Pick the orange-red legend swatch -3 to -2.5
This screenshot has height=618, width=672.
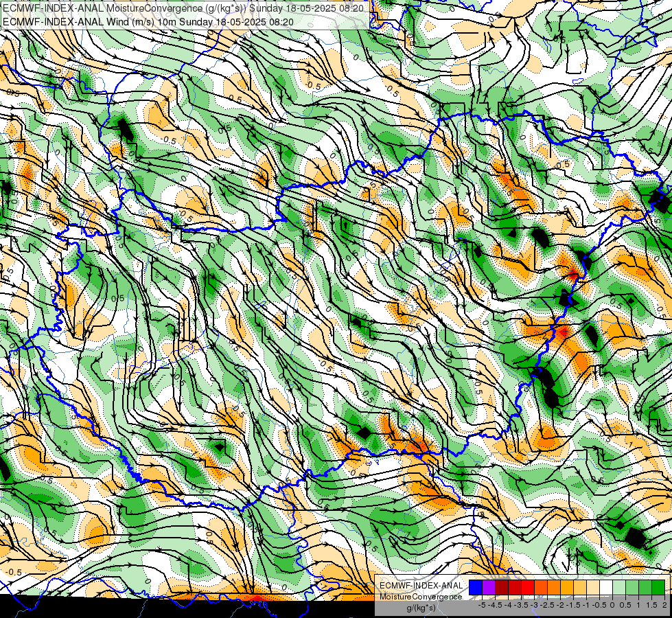pyautogui.click(x=541, y=587)
